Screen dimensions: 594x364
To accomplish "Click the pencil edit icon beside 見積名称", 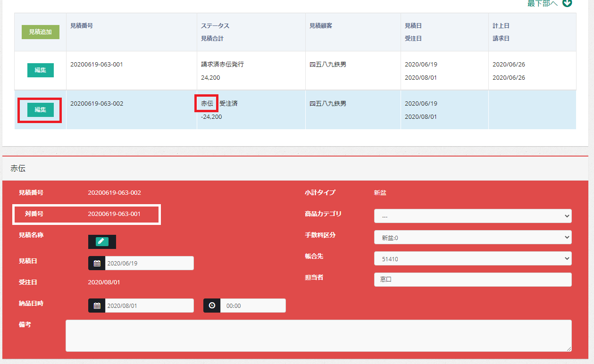I will point(102,241).
